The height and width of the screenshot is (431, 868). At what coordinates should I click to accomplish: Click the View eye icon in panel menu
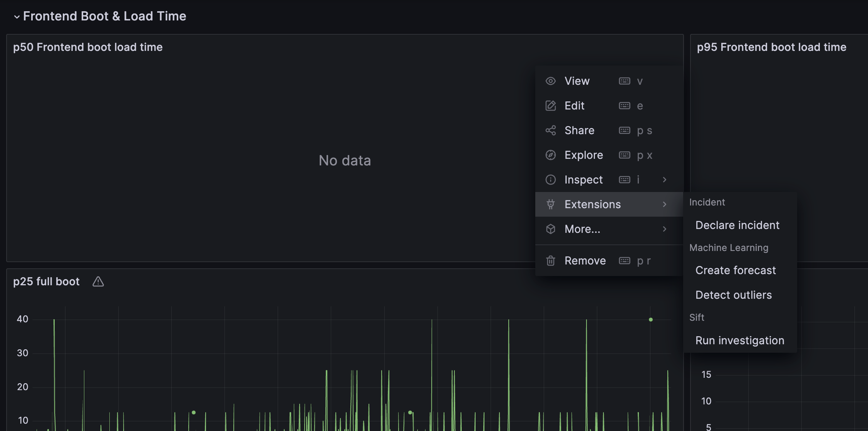click(550, 81)
